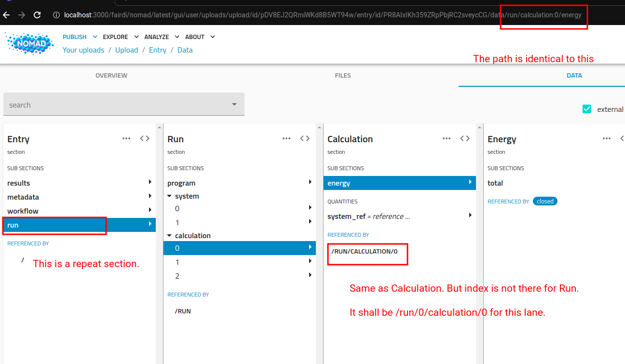Click the closed chip in Energy lane
The width and height of the screenshot is (625, 364).
[545, 201]
